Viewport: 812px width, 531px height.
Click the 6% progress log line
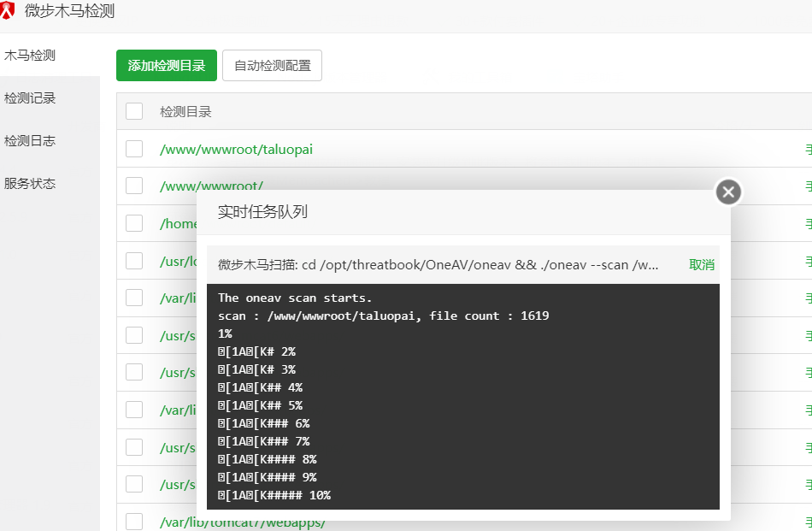pos(263,424)
